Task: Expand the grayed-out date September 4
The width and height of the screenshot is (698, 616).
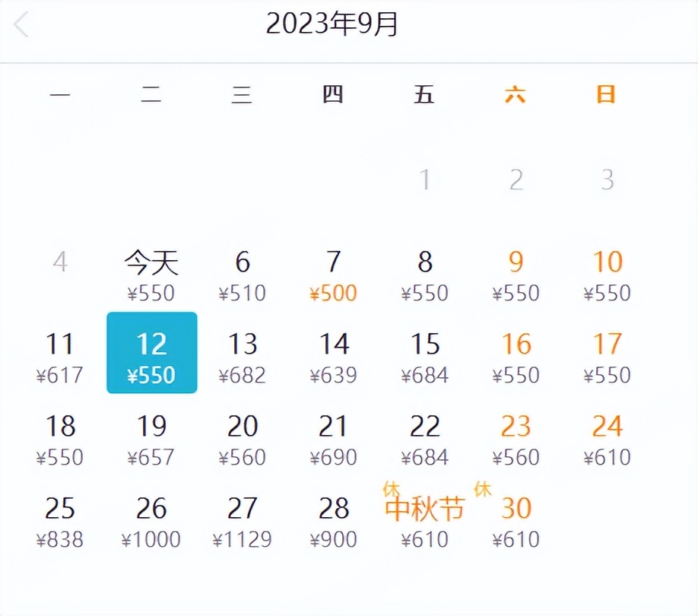Action: (x=61, y=262)
